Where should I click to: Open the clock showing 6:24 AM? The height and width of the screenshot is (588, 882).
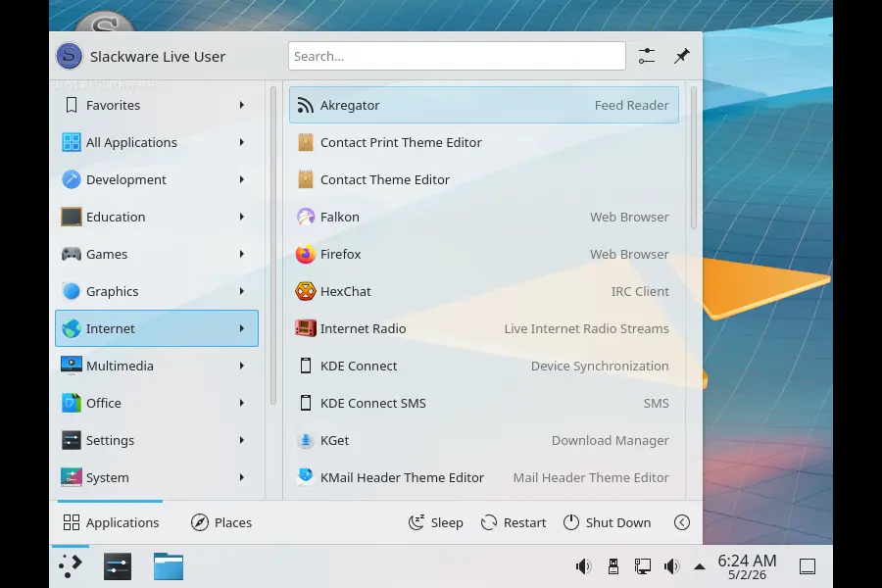[x=747, y=566]
